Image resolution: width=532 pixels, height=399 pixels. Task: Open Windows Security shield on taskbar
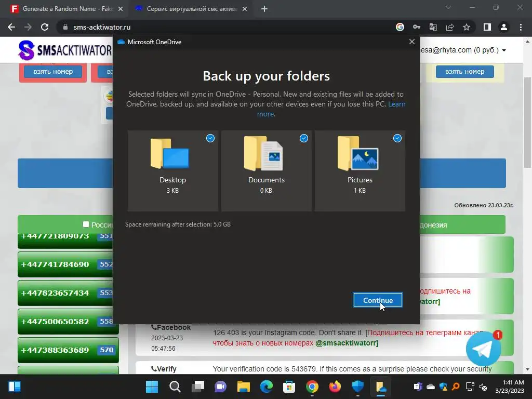[x=357, y=387]
